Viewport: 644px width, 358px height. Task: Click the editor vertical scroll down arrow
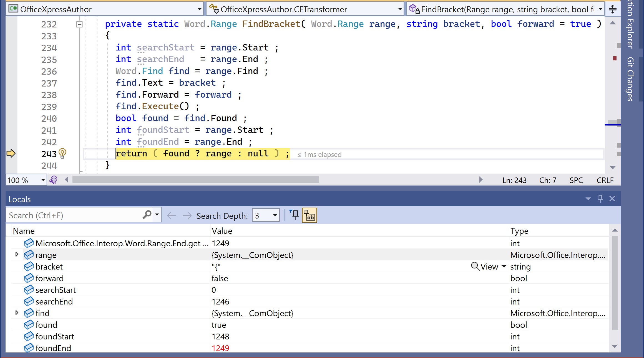(613, 167)
